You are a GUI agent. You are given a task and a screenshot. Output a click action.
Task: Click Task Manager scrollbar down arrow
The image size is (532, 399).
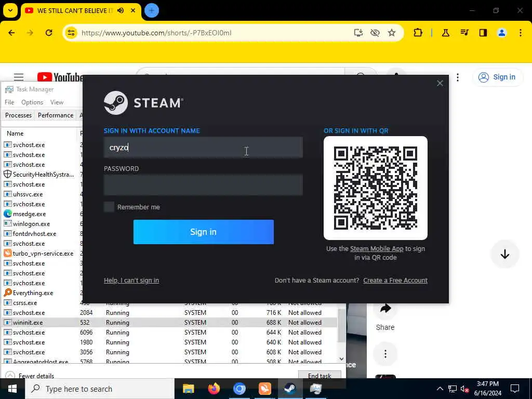[342, 358]
